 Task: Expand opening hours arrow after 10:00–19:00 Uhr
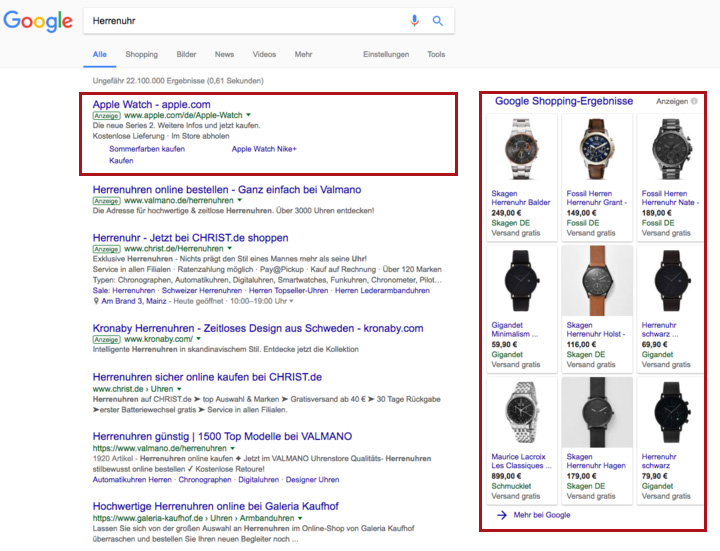pyautogui.click(x=291, y=301)
